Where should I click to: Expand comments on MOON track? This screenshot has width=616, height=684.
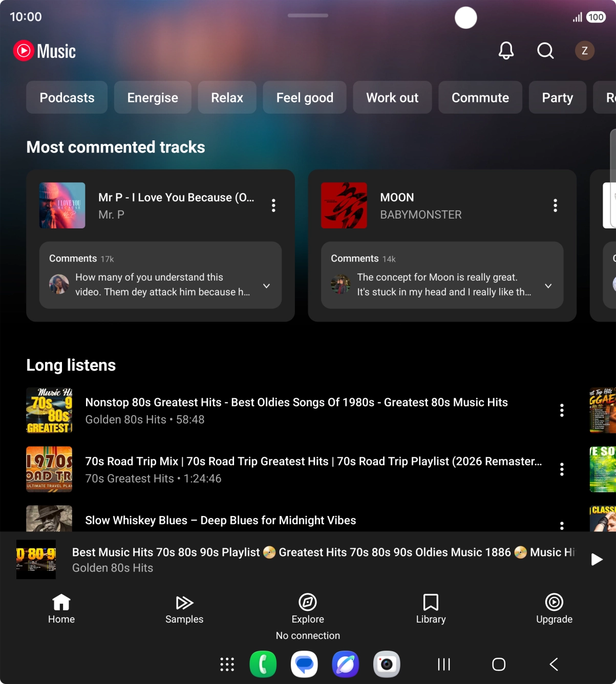click(x=548, y=286)
